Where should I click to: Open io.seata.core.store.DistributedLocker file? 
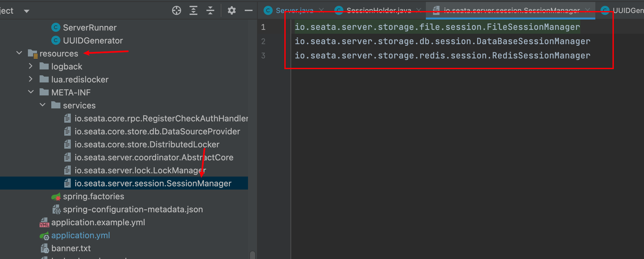[147, 144]
